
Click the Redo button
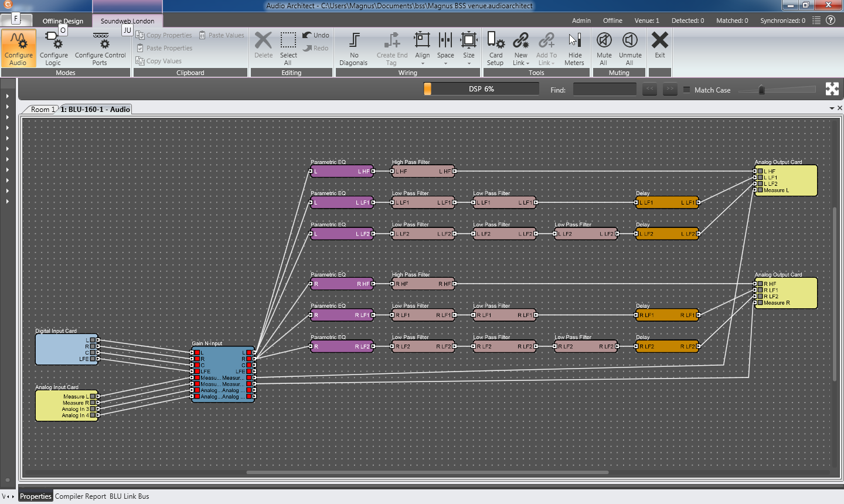click(x=316, y=48)
